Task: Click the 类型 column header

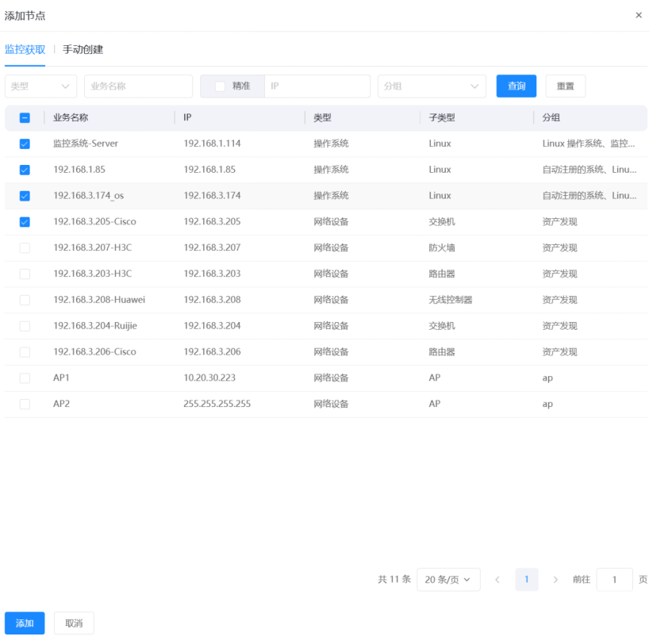Action: click(322, 117)
